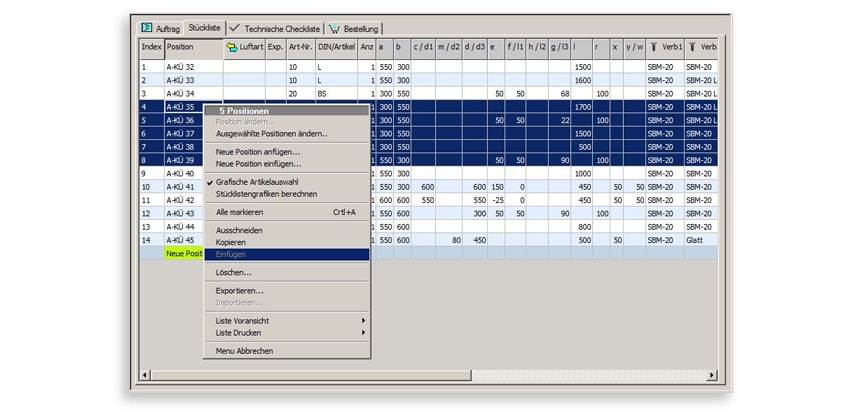Click Löschen in the context menu
The image size is (862, 417).
click(x=234, y=272)
